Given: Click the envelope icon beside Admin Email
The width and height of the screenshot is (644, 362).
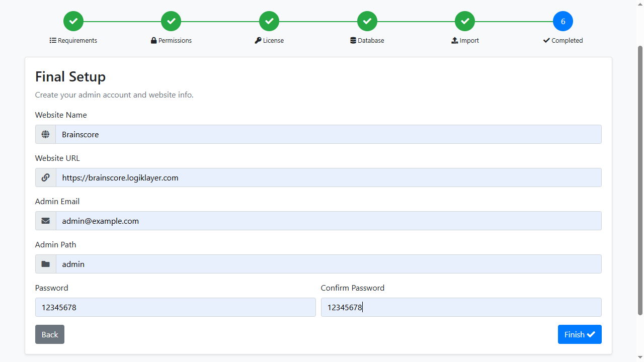Looking at the screenshot, I should 45,221.
